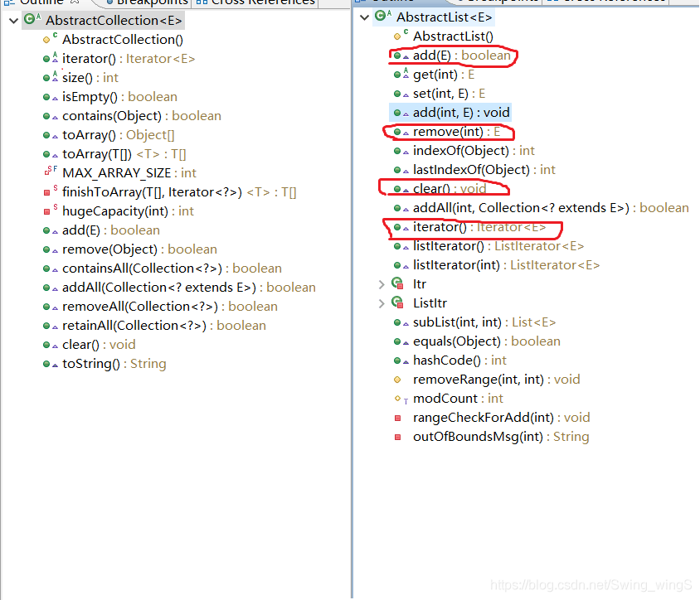Open the left Breakpoints tab
This screenshot has width=700, height=600.
click(148, 2)
